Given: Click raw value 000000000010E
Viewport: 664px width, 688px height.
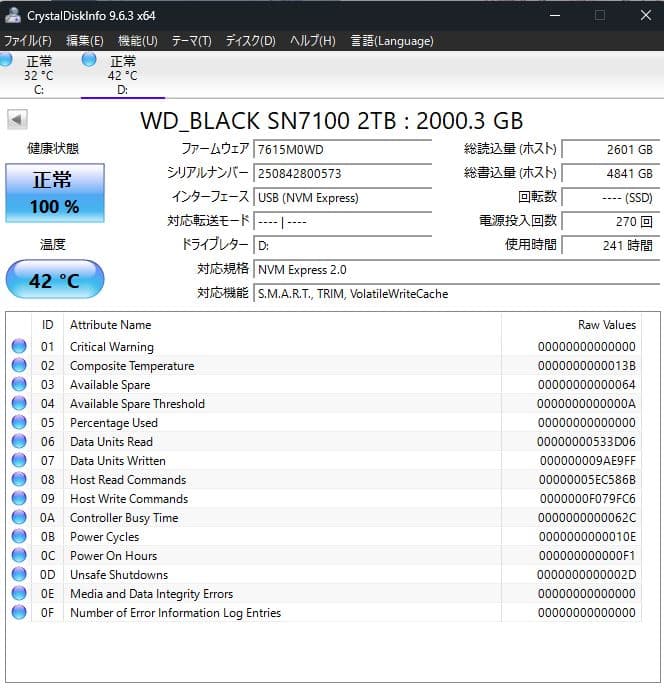Looking at the screenshot, I should tap(587, 537).
